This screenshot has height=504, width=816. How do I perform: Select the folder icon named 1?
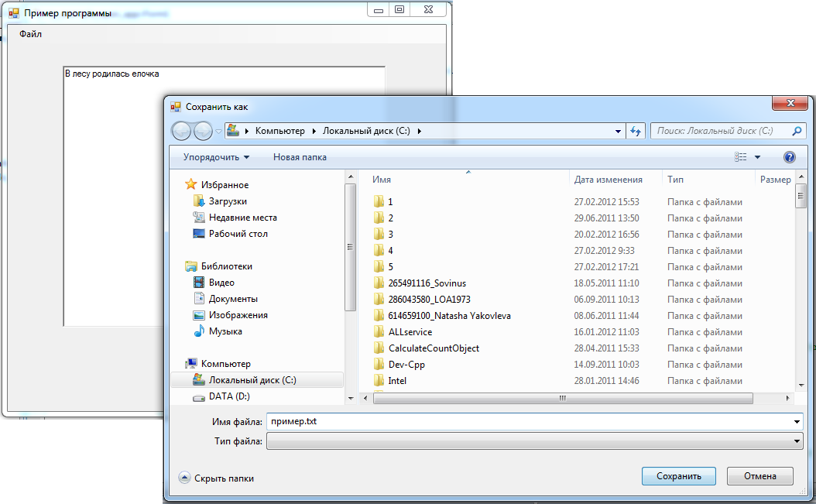[x=379, y=201]
